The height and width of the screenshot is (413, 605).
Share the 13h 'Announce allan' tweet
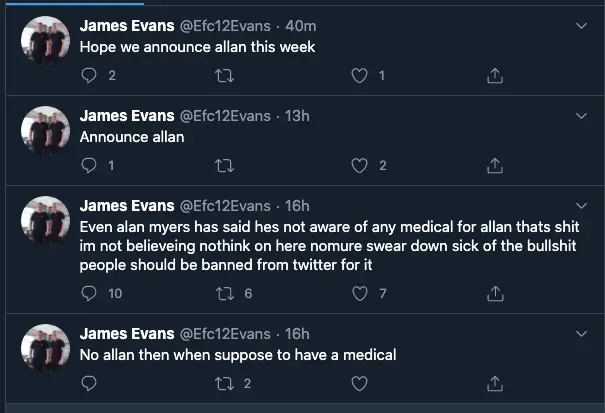pos(494,165)
